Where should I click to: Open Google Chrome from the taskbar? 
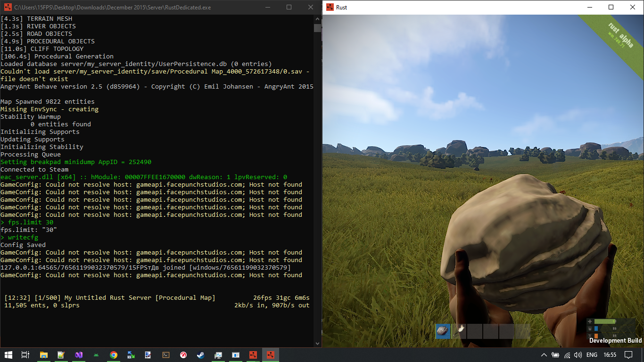(114, 355)
